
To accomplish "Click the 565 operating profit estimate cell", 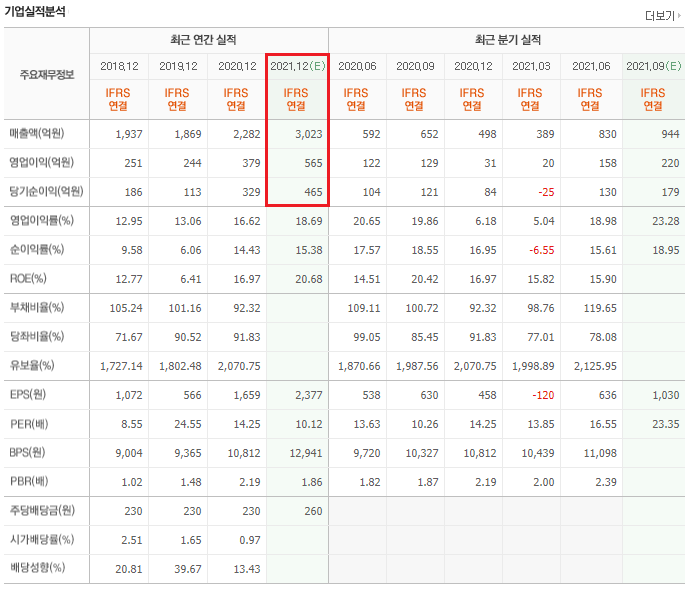I will [313, 163].
